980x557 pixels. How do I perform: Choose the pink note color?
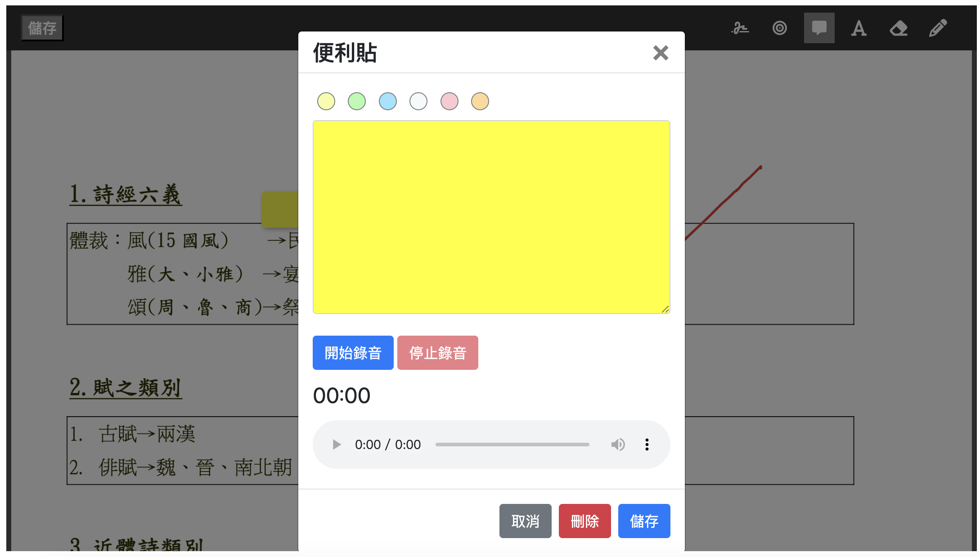tap(450, 101)
